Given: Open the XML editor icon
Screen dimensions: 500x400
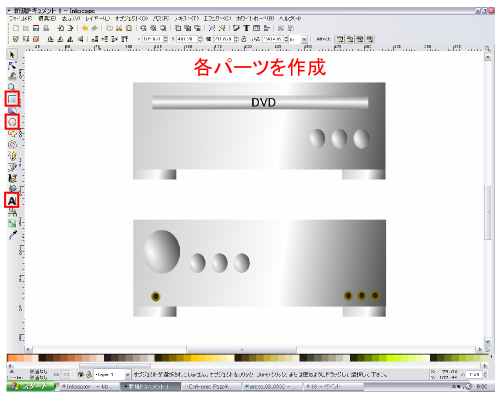Looking at the screenshot, I should [257, 28].
